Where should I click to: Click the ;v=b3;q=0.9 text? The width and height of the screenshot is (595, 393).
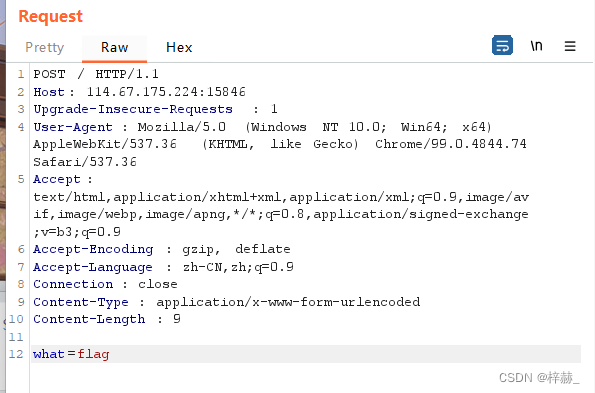tap(77, 232)
